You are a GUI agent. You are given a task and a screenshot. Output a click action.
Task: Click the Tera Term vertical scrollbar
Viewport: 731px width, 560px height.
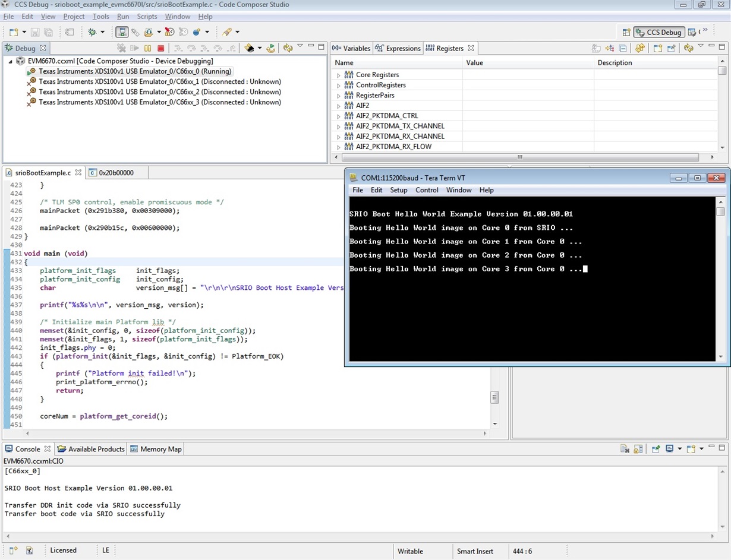[x=720, y=279]
